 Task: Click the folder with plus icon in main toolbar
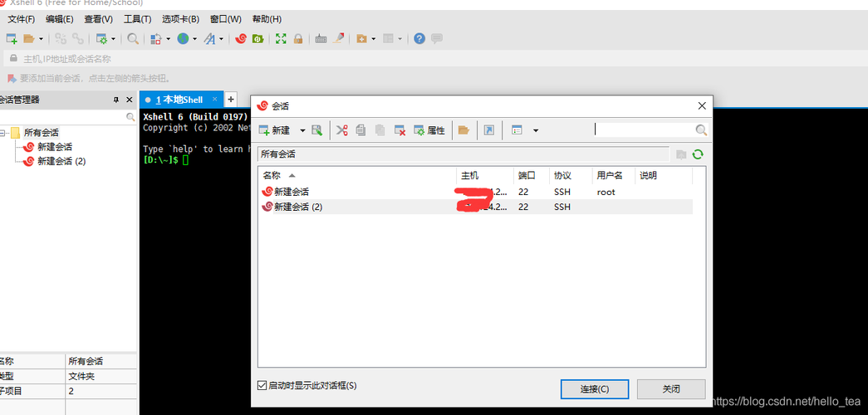click(361, 39)
